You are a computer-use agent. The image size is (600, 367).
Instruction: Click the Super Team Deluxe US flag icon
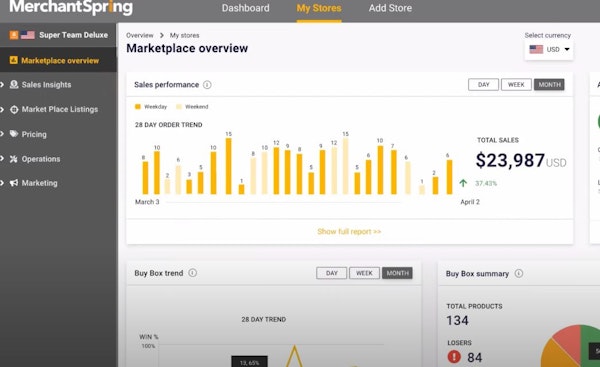[28, 35]
